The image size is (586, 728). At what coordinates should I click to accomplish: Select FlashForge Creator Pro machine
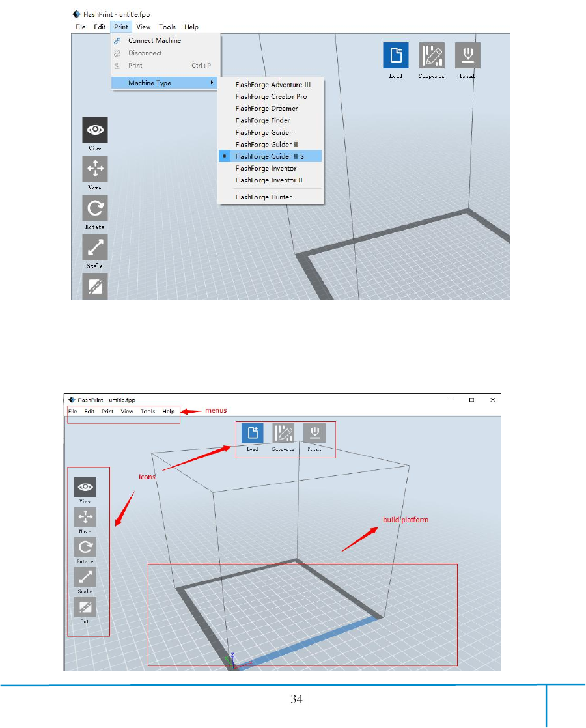270,96
